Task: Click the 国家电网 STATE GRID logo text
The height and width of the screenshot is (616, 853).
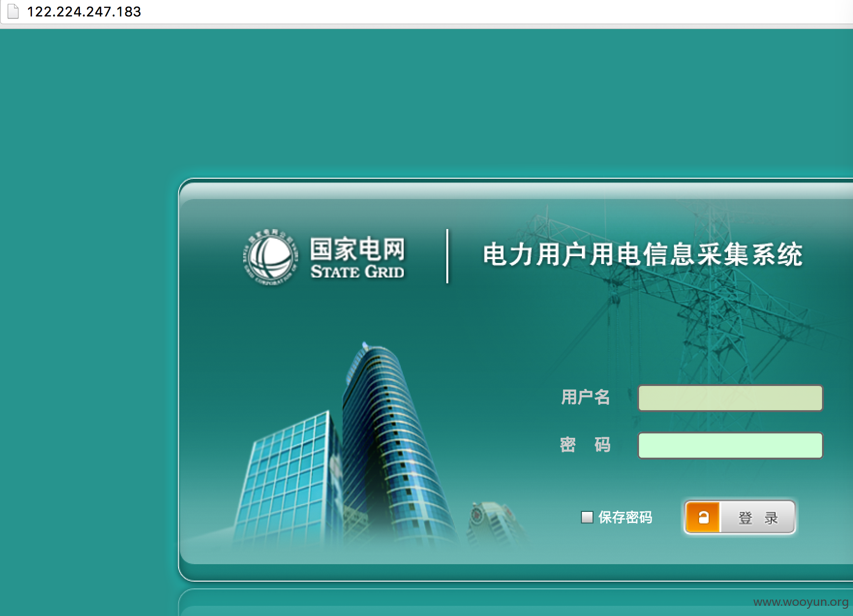Action: [357, 258]
